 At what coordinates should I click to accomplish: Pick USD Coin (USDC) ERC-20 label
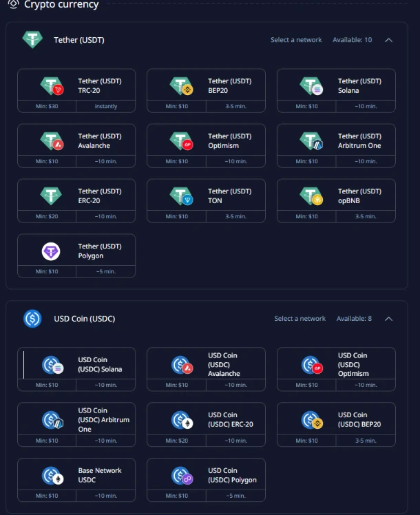[x=231, y=420]
